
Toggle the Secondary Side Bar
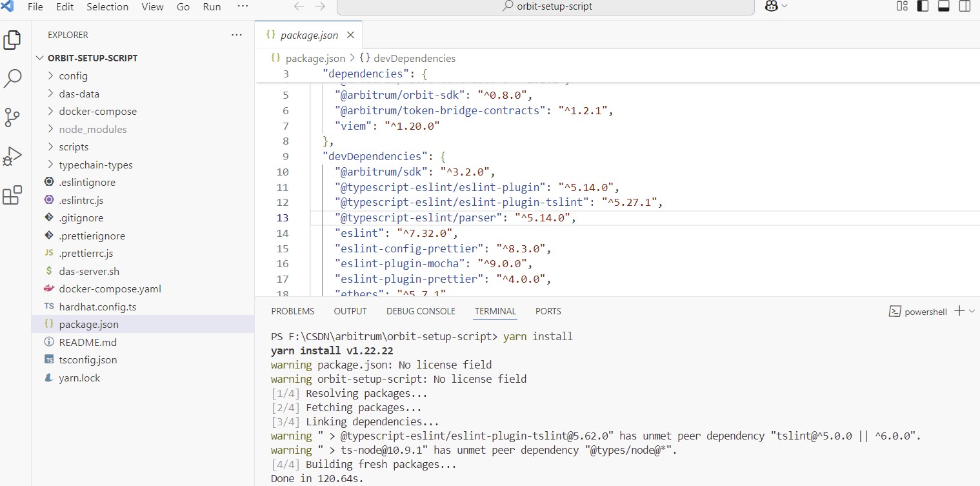coord(965,6)
